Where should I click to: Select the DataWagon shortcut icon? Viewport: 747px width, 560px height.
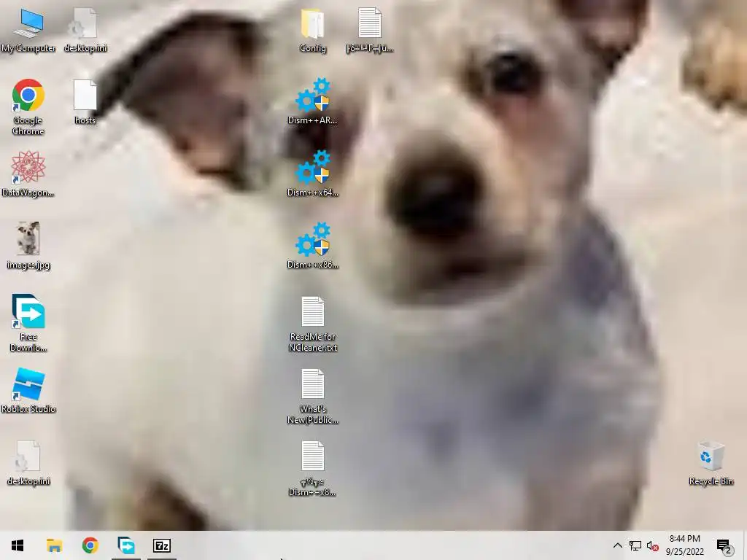click(28, 174)
